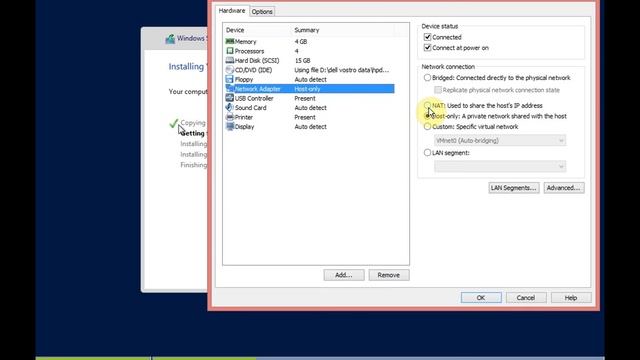Select the LAN segment option
The height and width of the screenshot is (360, 640).
pos(427,153)
